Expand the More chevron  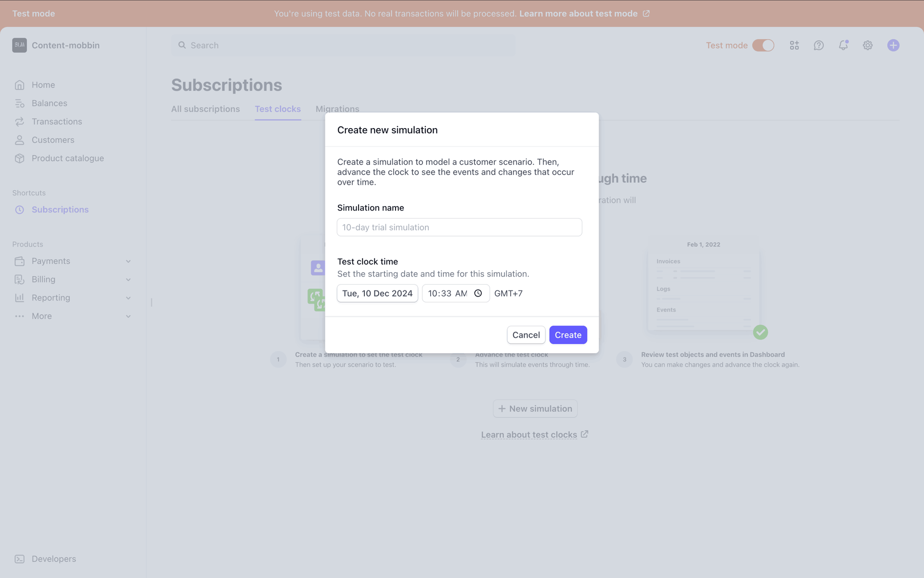pyautogui.click(x=128, y=316)
